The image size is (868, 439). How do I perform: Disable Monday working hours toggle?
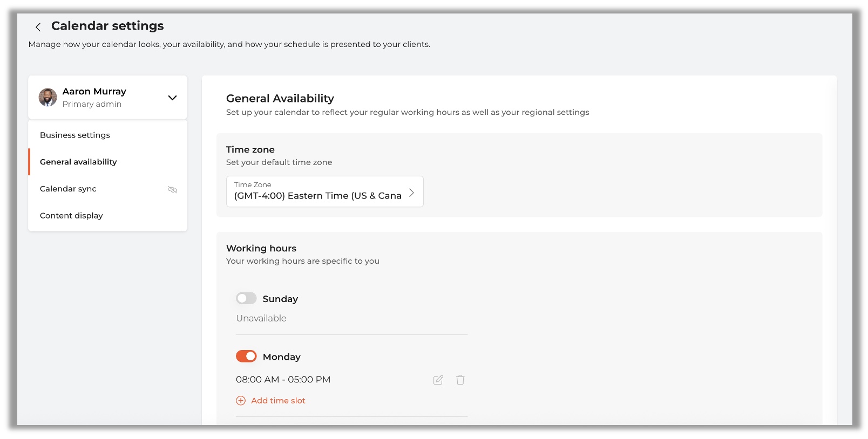246,356
